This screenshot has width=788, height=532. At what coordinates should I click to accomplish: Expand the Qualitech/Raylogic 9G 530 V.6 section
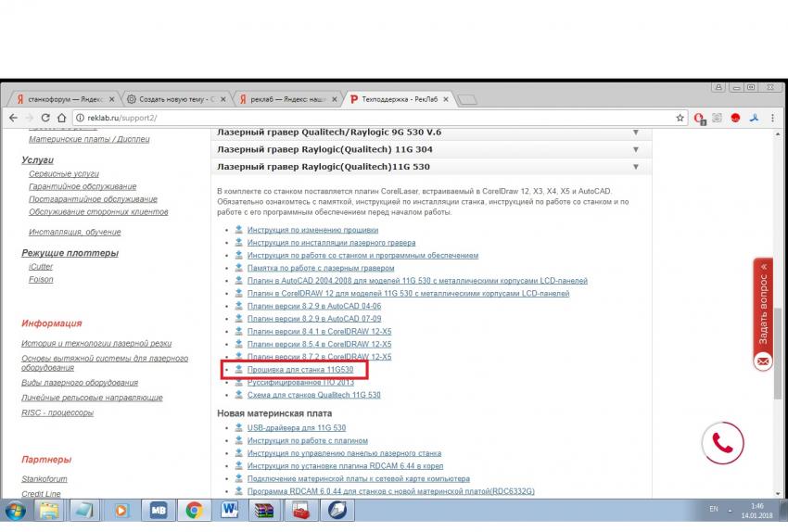point(635,132)
